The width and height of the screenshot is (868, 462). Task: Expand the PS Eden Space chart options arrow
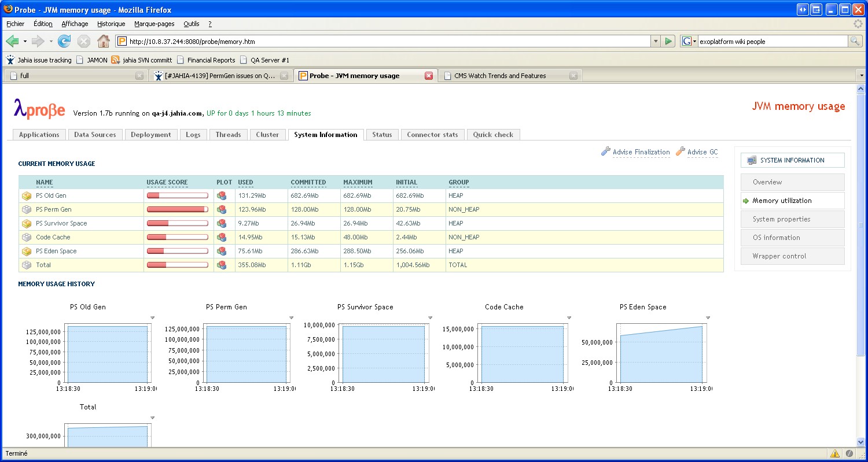(708, 317)
